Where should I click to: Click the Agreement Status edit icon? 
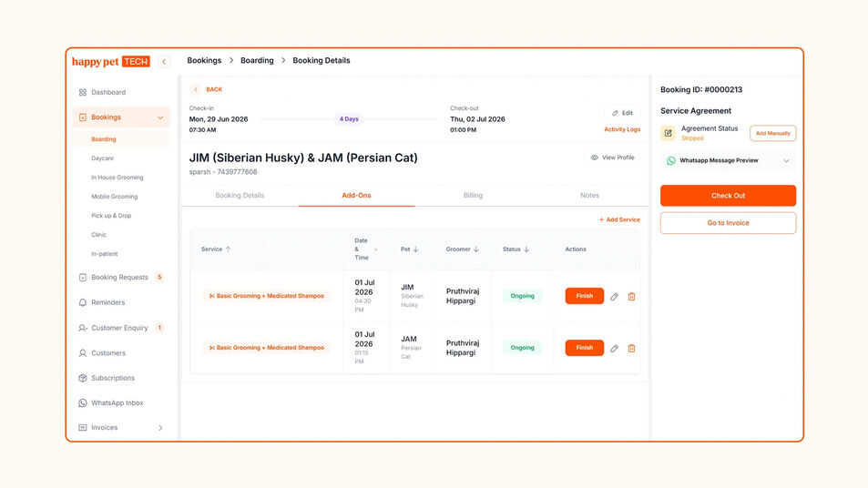669,133
